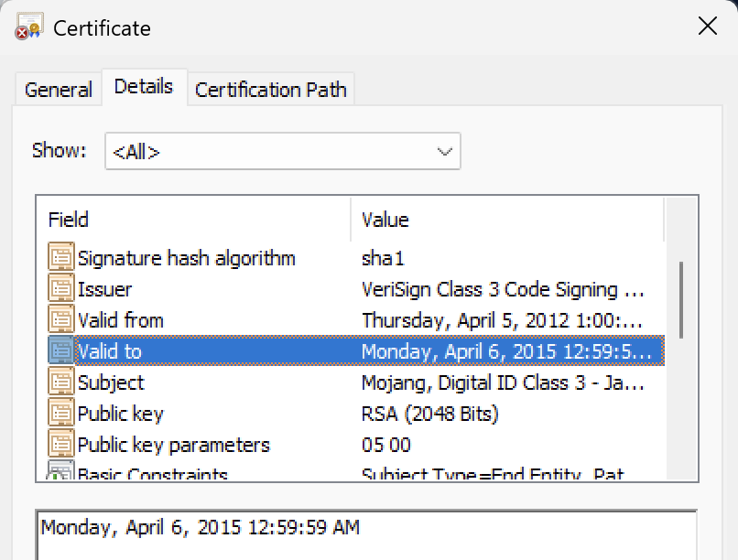
Task: Click the Basic Constraints field icon
Action: (x=60, y=473)
